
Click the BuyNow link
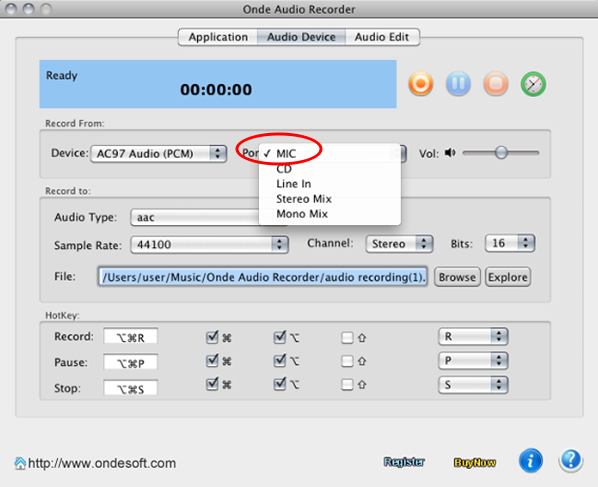tap(475, 463)
